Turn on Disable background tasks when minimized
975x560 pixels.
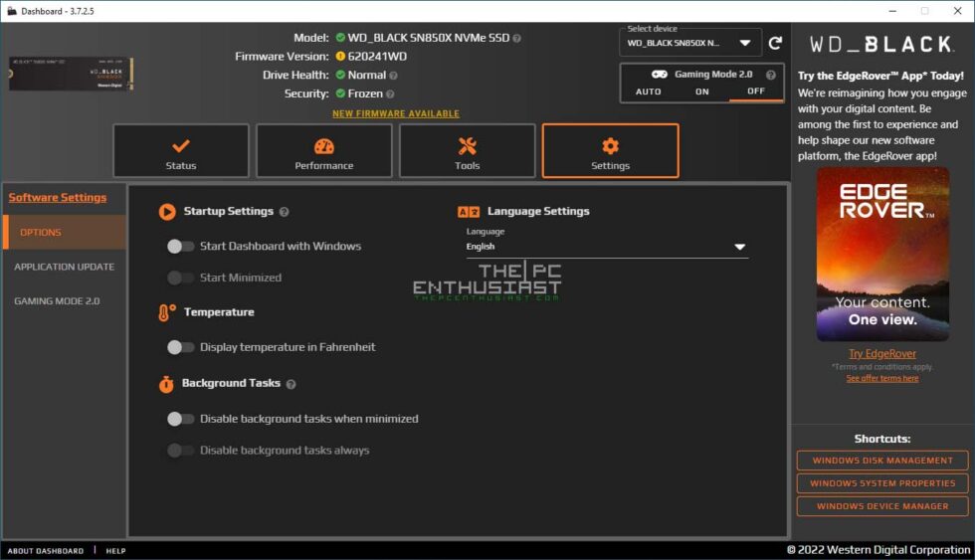(x=180, y=419)
